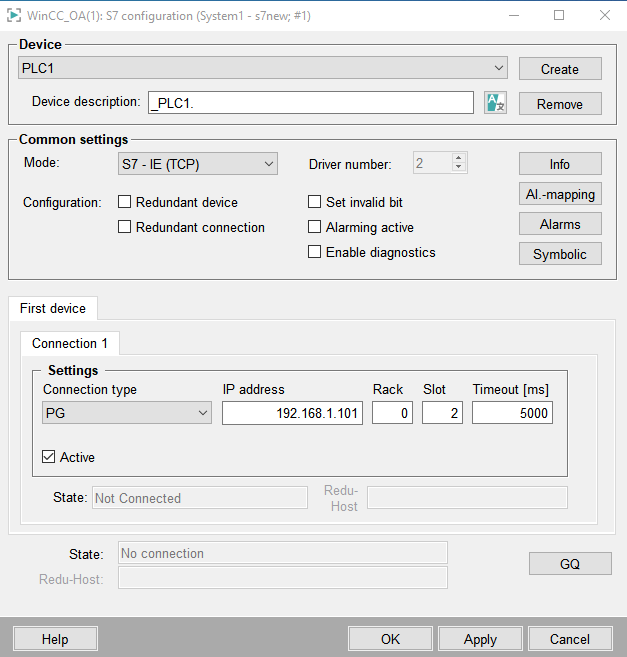
Task: Click the IP address input field
Action: pyautogui.click(x=292, y=413)
